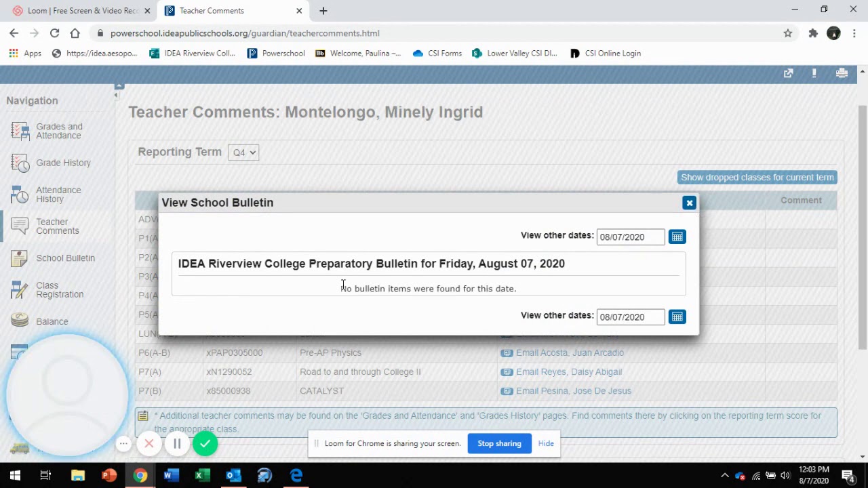Open the Reporting Term Q4 dropdown
Viewport: 868px width, 488px height.
(x=243, y=152)
